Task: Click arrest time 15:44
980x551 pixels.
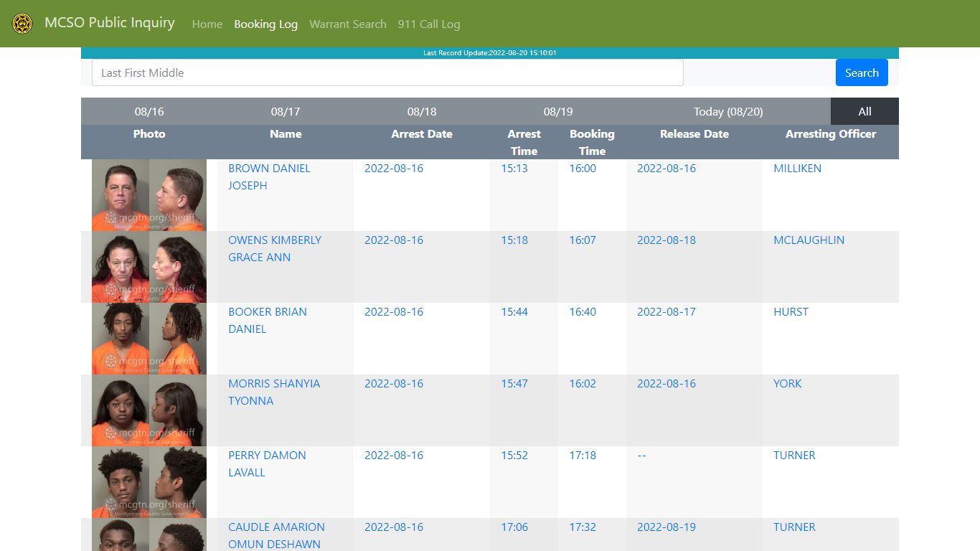Action: [x=514, y=311]
